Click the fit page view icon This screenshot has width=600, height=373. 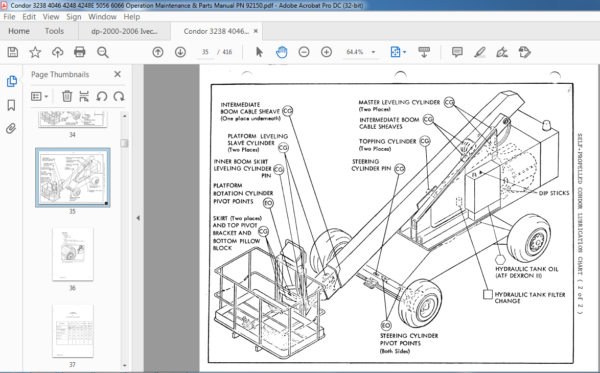[395, 52]
